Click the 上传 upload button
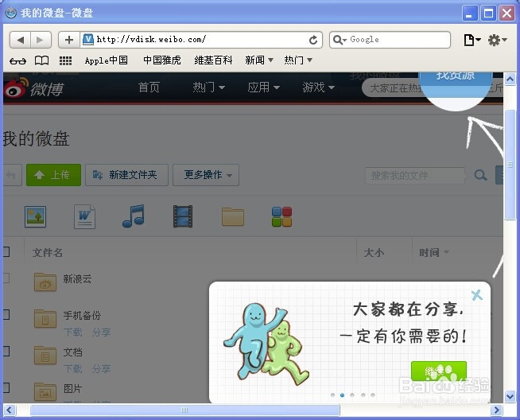 click(x=53, y=175)
